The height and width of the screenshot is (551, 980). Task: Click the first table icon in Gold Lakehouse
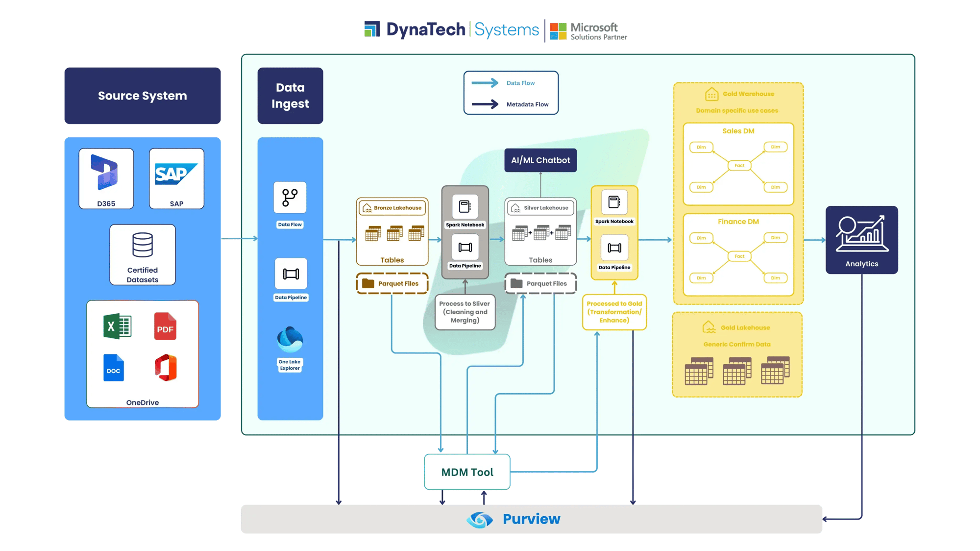pos(699,371)
